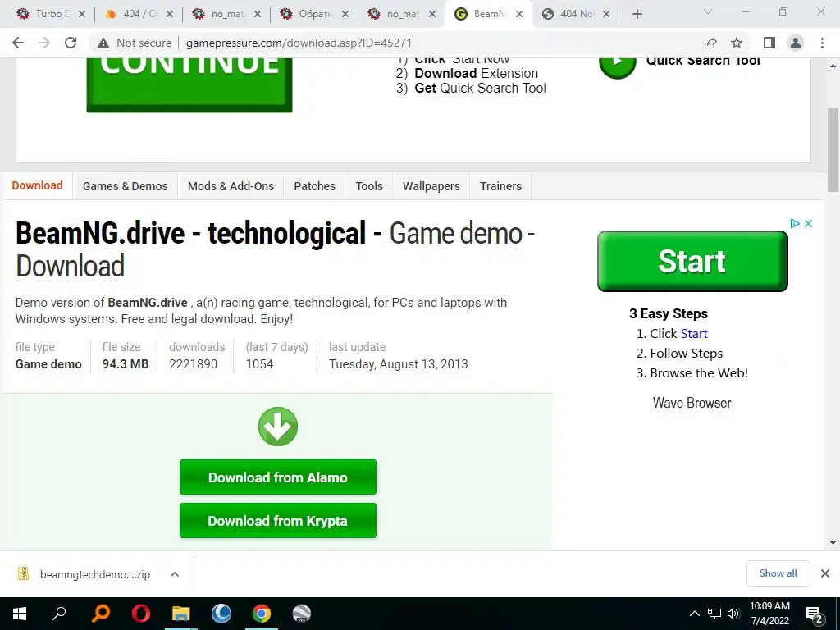Close the downloads bar
The width and height of the screenshot is (840, 630).
[x=825, y=573]
